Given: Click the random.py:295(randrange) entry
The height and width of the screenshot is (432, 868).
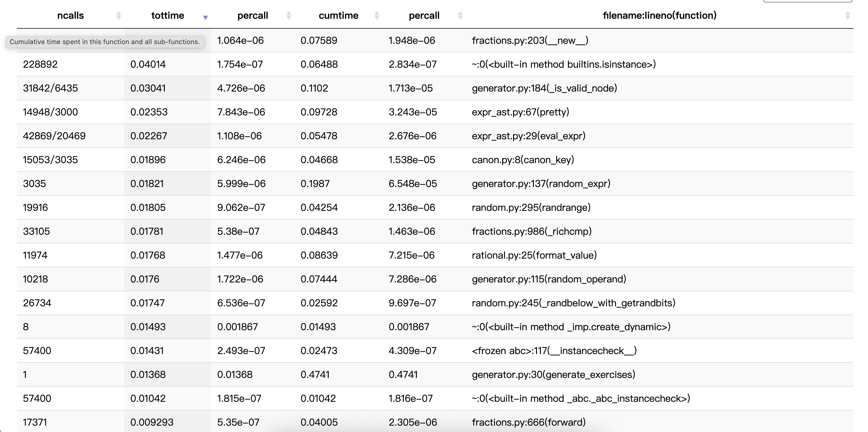Looking at the screenshot, I should (x=531, y=208).
